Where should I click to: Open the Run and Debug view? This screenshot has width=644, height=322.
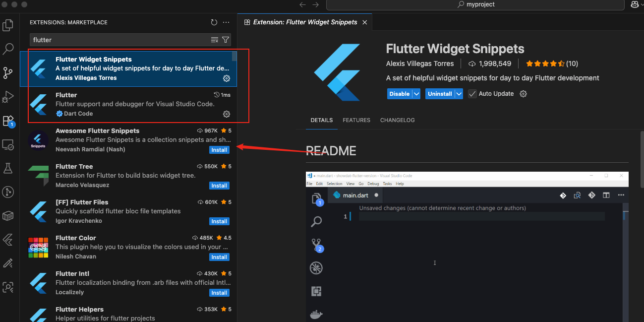[8, 97]
